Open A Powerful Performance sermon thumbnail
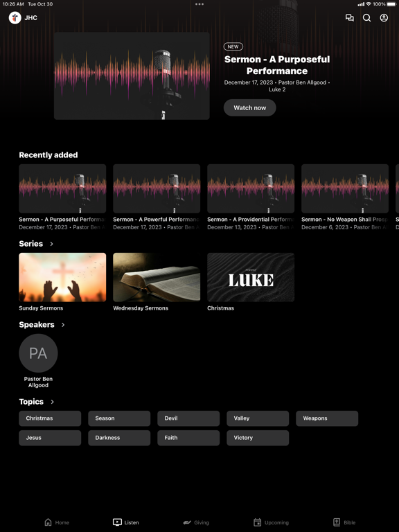399x532 pixels. [x=157, y=188]
